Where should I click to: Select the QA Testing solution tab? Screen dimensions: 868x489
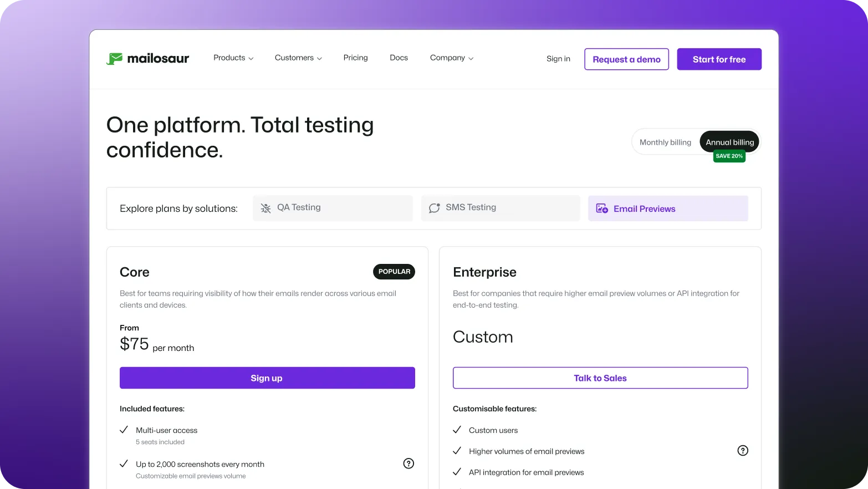(x=333, y=208)
